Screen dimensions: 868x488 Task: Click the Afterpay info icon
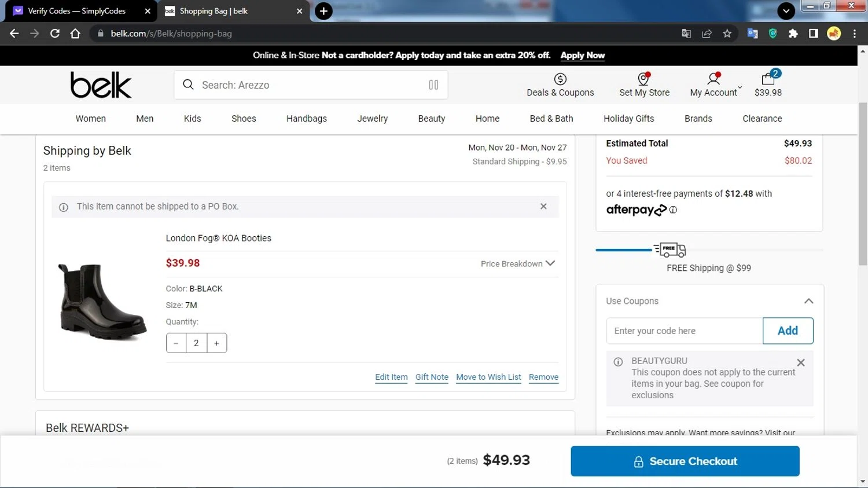click(673, 210)
